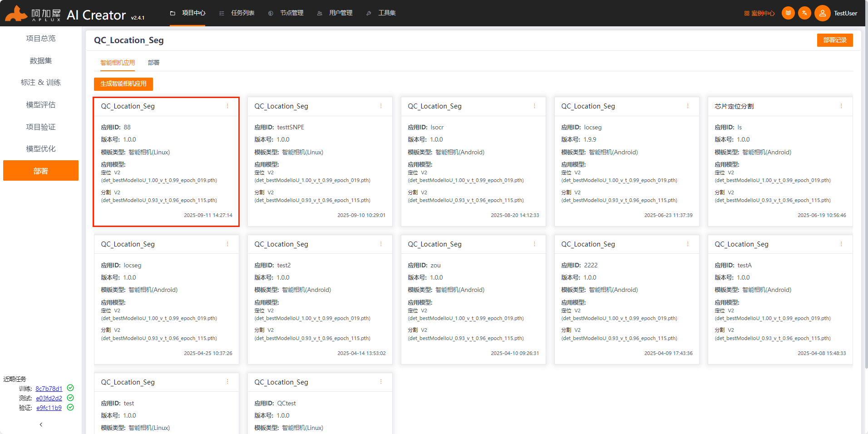The height and width of the screenshot is (434, 868).
Task: Click the language translate icon
Action: [804, 13]
